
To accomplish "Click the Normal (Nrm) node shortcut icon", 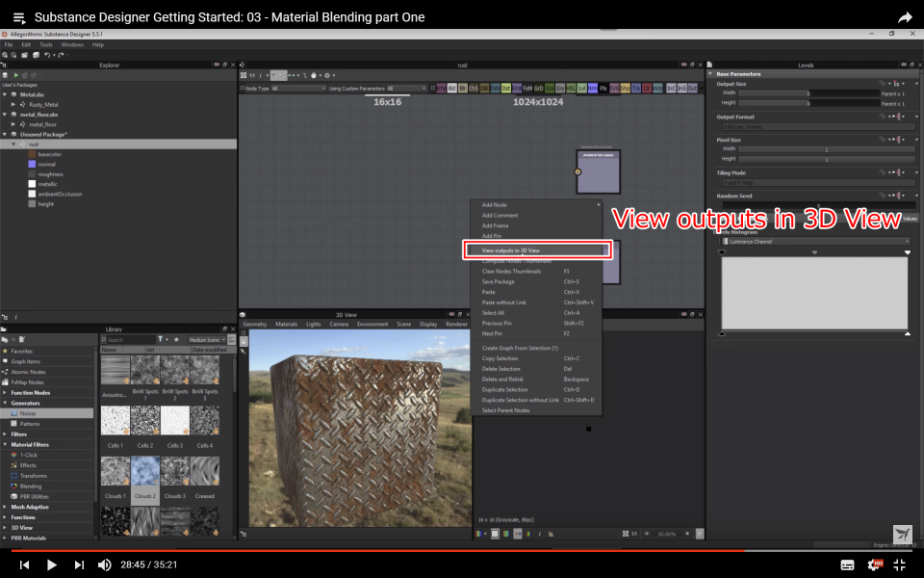I will [x=592, y=89].
